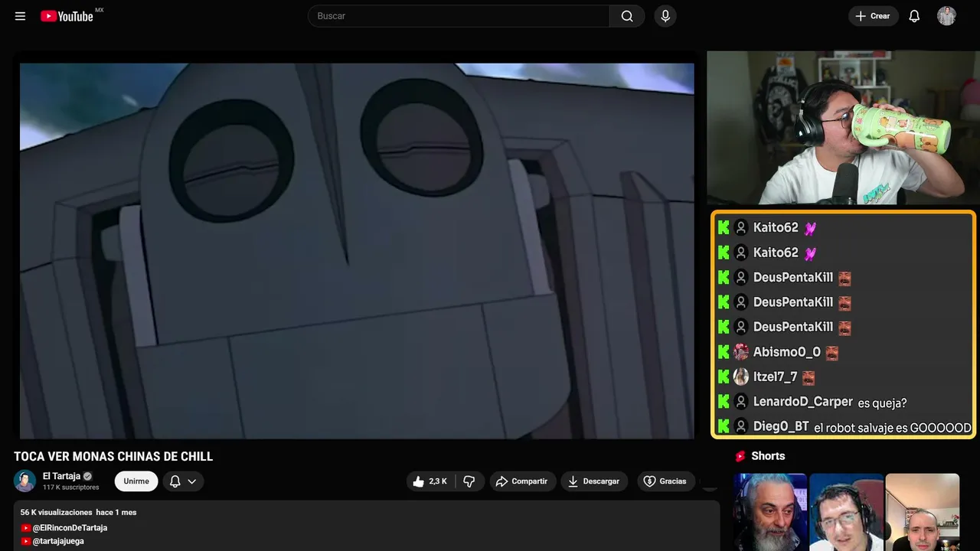Toggle the dislike thumbs-down button
The image size is (980, 551).
click(x=469, y=481)
